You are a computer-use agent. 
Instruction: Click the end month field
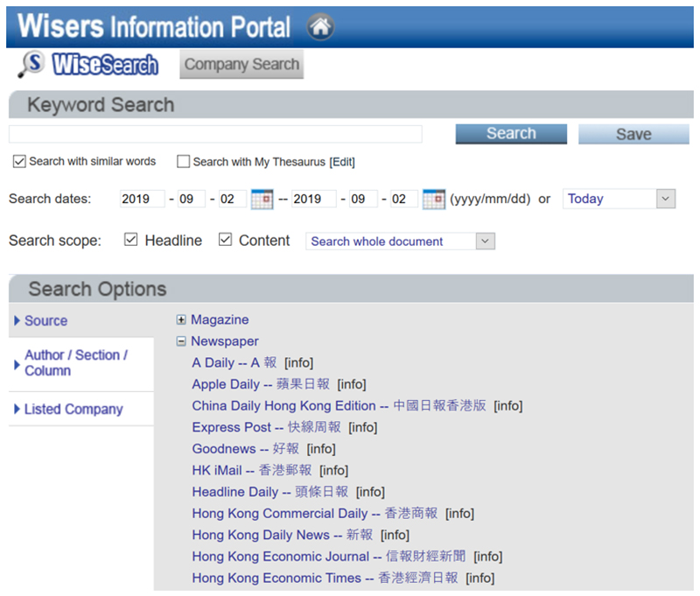click(x=363, y=199)
